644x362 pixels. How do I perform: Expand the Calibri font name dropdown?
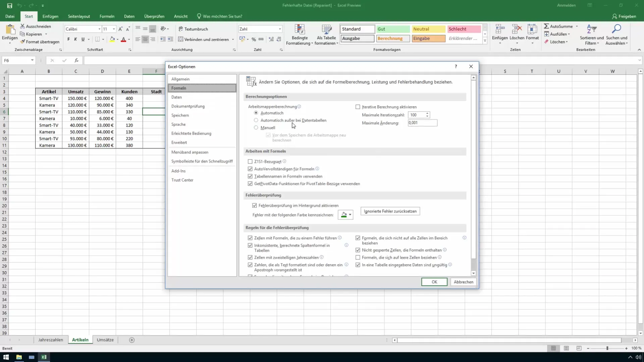[99, 29]
